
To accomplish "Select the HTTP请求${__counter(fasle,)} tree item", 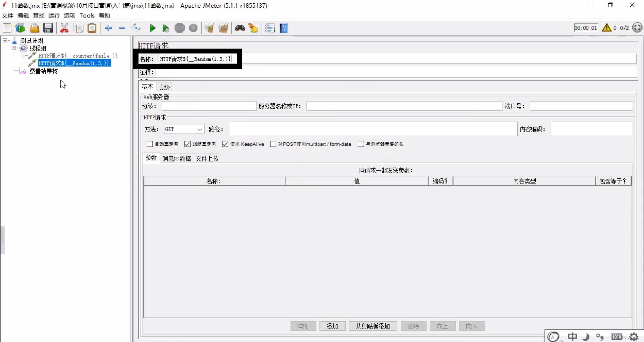I will click(x=78, y=56).
